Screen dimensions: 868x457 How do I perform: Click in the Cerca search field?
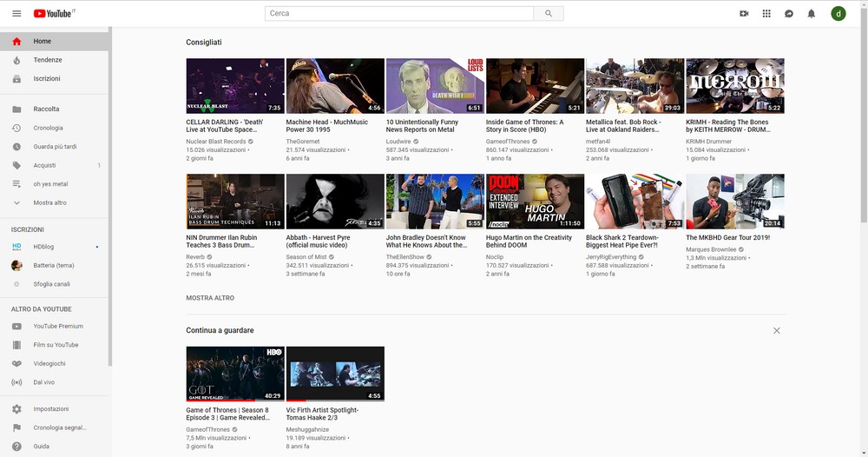tap(399, 14)
